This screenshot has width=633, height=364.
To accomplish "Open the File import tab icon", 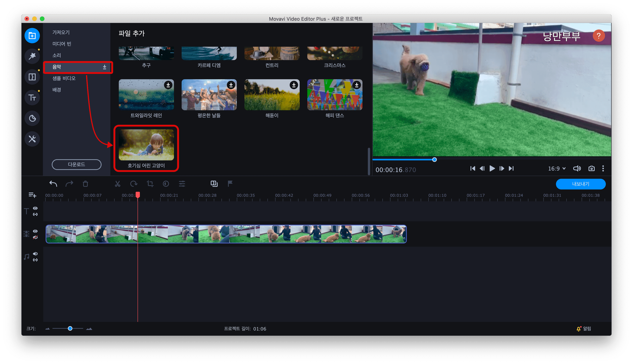I will tap(32, 36).
